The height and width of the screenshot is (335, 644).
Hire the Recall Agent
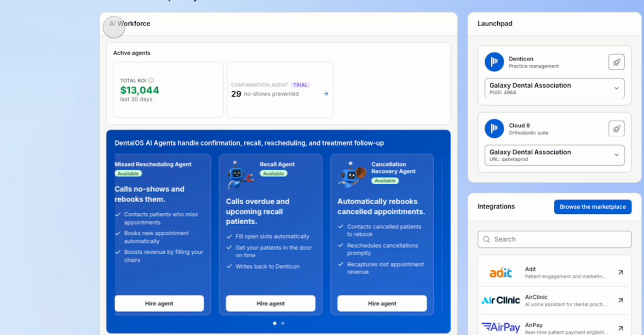pyautogui.click(x=270, y=303)
